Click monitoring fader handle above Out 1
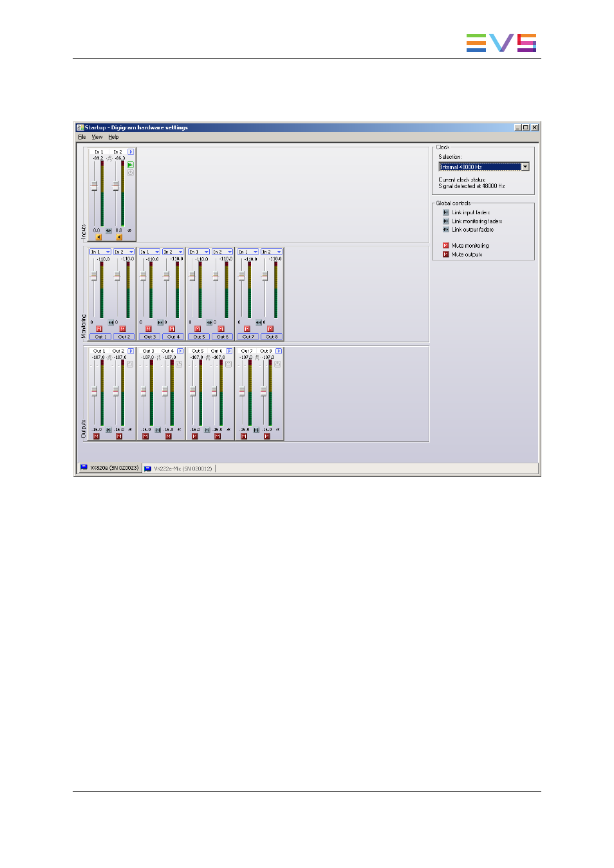Viewport: 614px width, 868px height. click(93, 276)
